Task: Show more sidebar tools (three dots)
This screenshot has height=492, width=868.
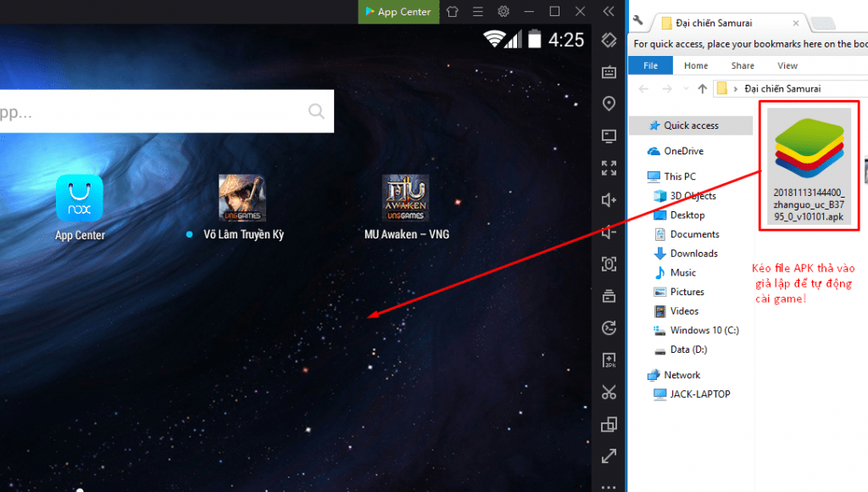Action: (609, 488)
